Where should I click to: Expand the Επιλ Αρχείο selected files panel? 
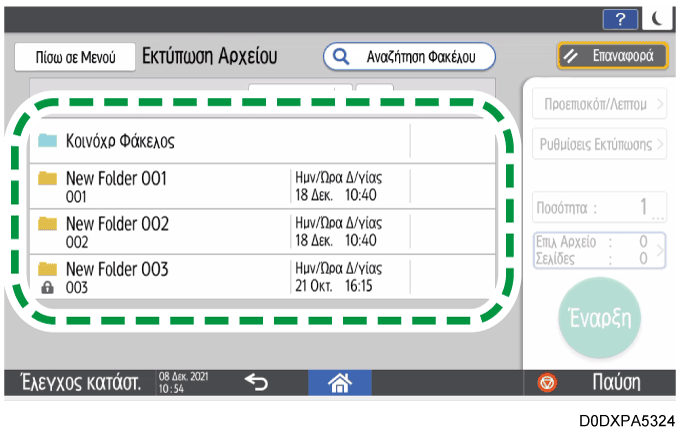click(599, 250)
